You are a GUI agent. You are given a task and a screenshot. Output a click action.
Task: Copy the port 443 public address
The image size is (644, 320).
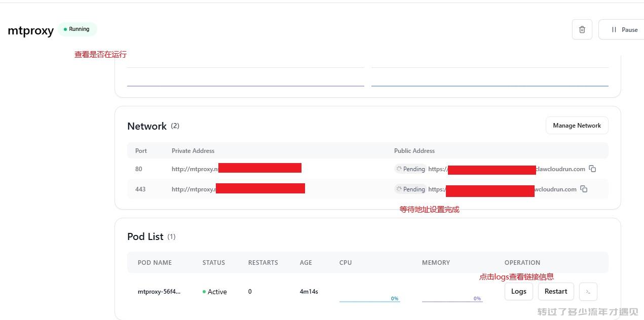(584, 189)
